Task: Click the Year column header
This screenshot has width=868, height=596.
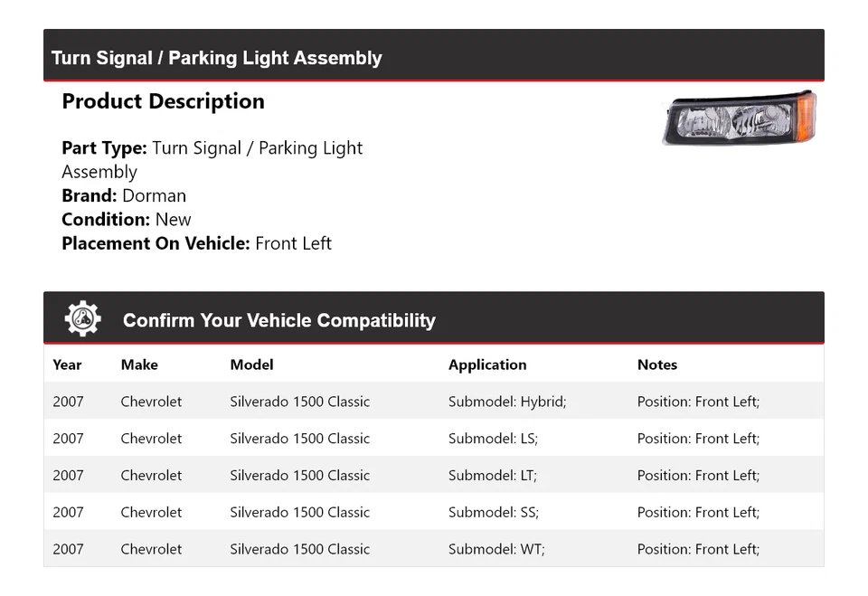Action: point(67,364)
